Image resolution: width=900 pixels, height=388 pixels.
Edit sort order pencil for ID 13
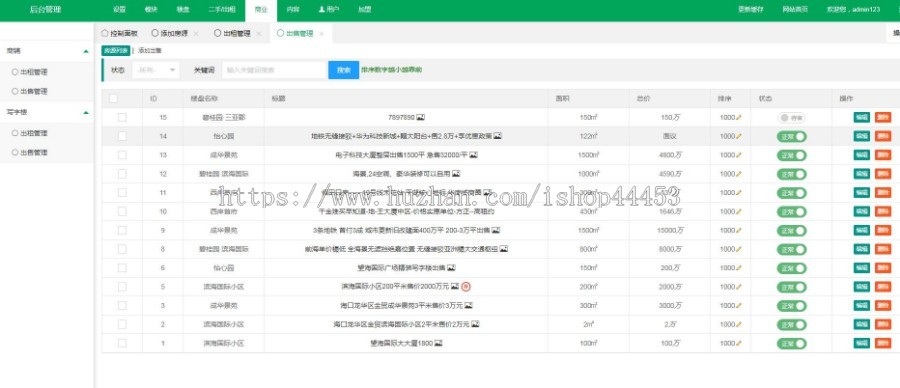point(739,155)
